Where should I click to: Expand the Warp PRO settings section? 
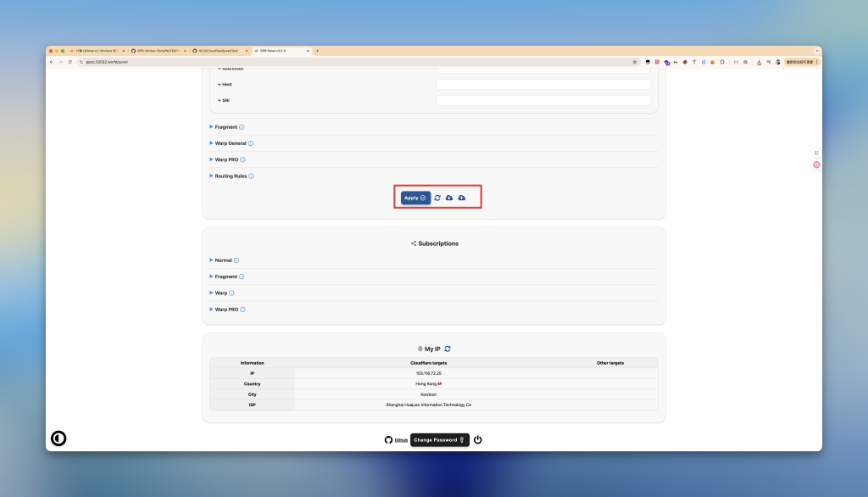pyautogui.click(x=226, y=159)
